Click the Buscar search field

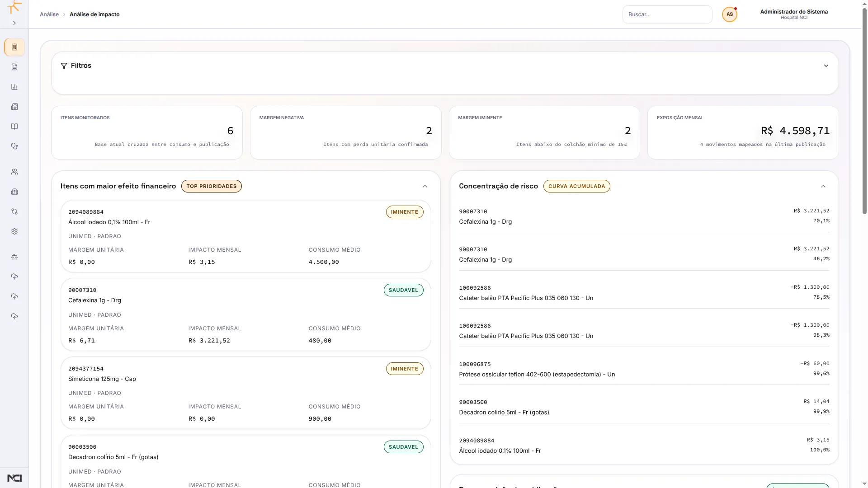click(x=667, y=14)
